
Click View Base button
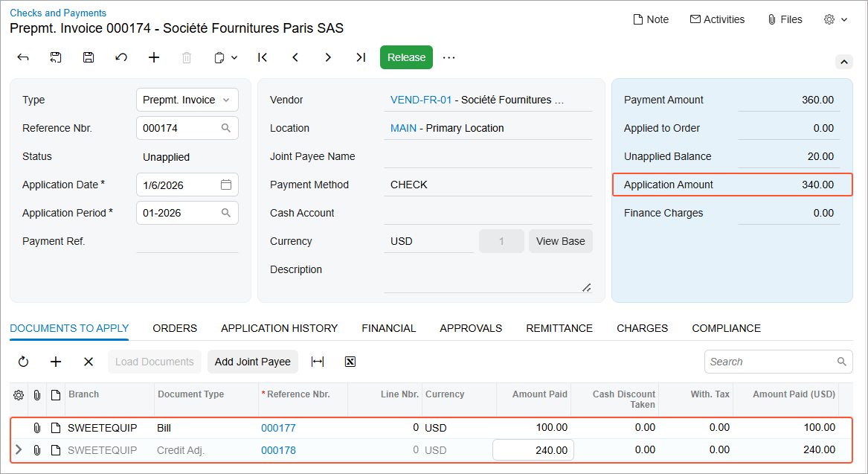click(560, 241)
